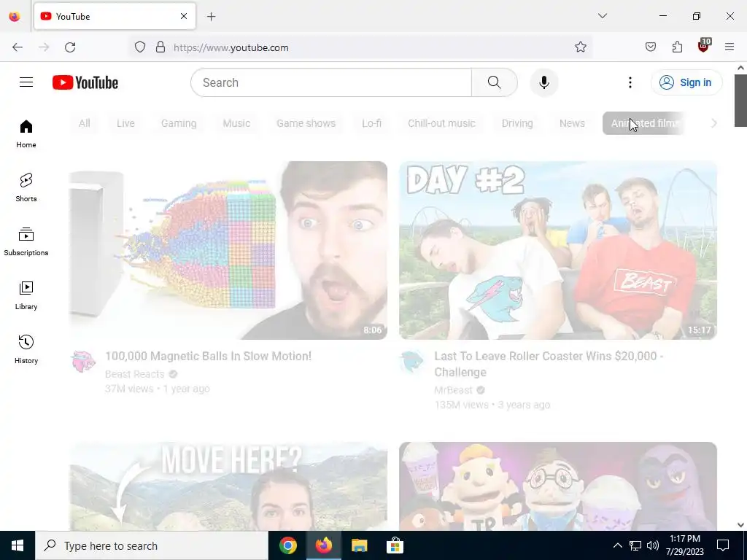Expand the list all tabs chevron
The width and height of the screenshot is (747, 560).
pyautogui.click(x=603, y=16)
